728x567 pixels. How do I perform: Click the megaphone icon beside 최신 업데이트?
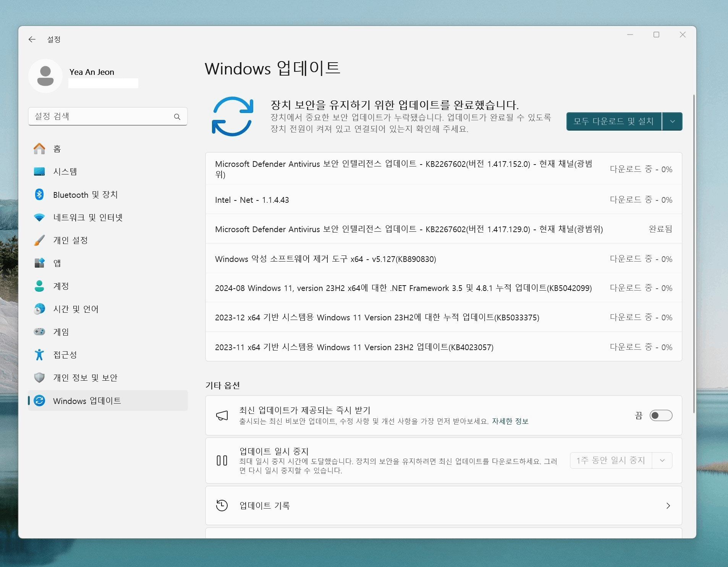click(x=222, y=415)
